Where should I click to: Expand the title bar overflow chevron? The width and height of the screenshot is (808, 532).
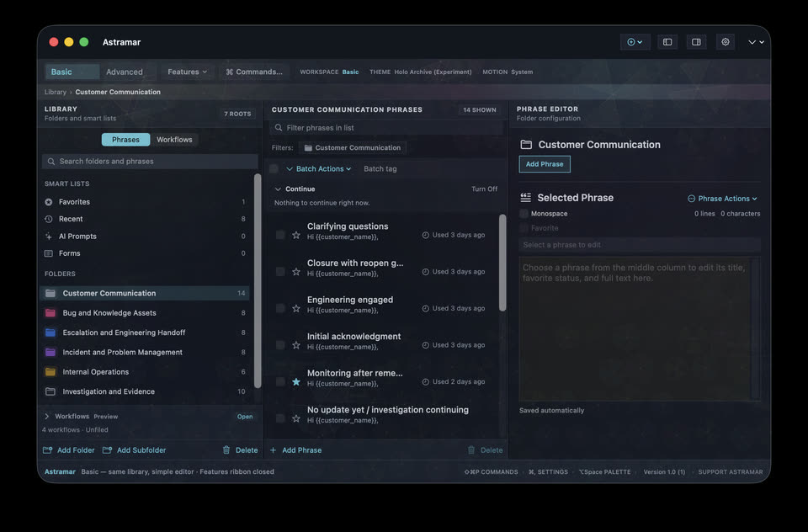tap(756, 42)
